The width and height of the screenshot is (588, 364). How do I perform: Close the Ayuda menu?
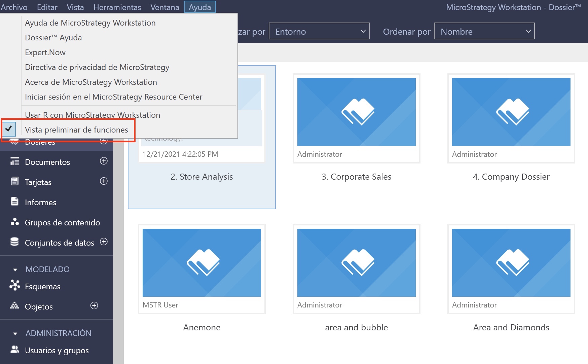(x=200, y=7)
